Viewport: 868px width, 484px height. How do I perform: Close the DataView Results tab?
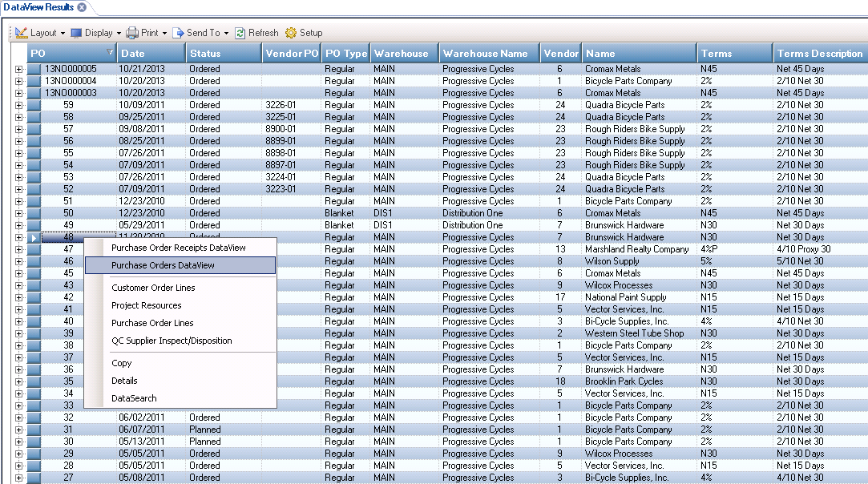(x=82, y=7)
